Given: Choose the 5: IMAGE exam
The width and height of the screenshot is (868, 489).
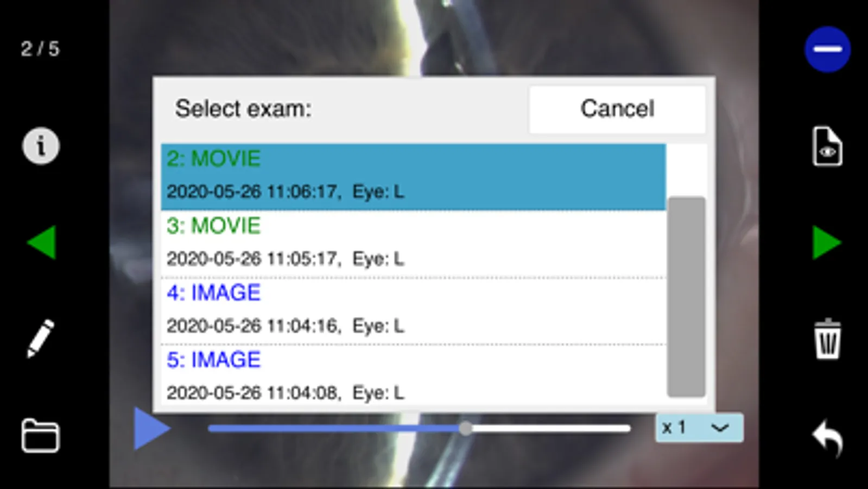Looking at the screenshot, I should coord(413,376).
